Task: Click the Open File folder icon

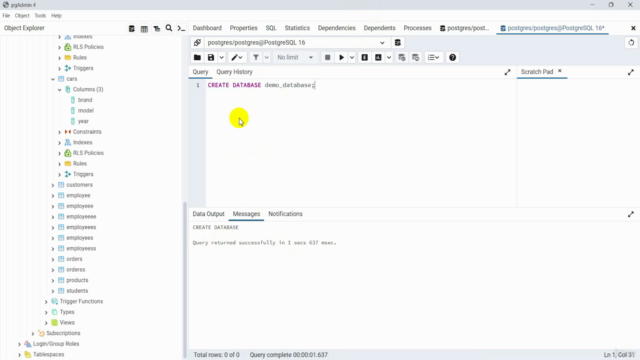Action: coord(197,58)
